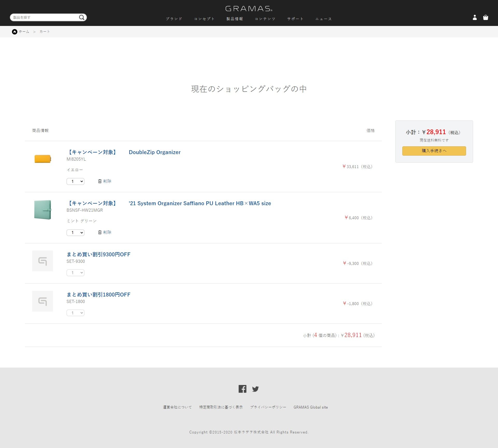Screen dimensions: 498x448
Task: Click the trash icon for System Organizer
Action: [100, 232]
